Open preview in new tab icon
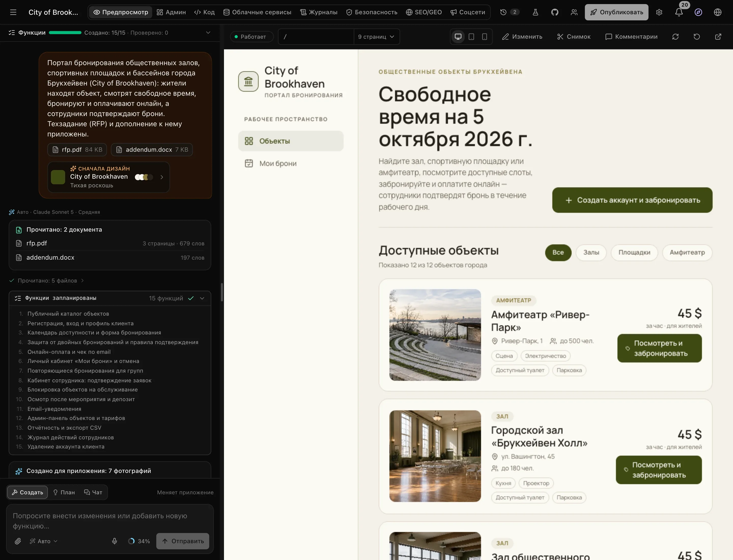733x560 pixels. click(x=718, y=37)
